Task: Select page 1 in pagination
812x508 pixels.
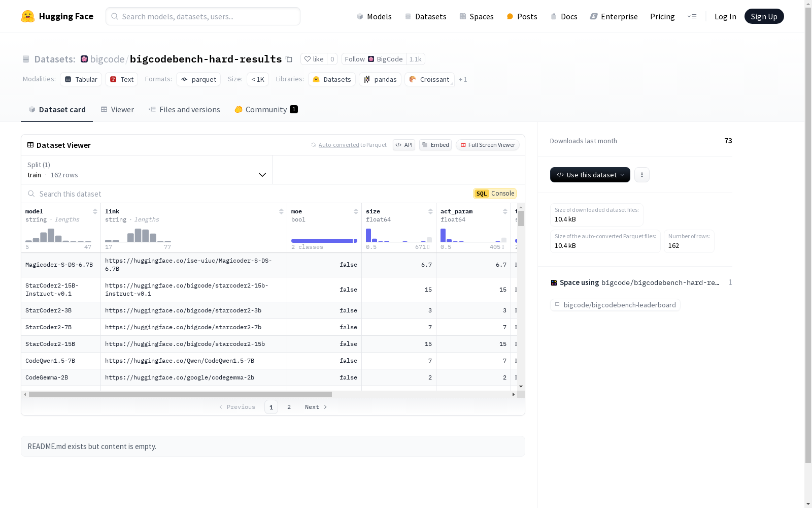Action: click(271, 407)
